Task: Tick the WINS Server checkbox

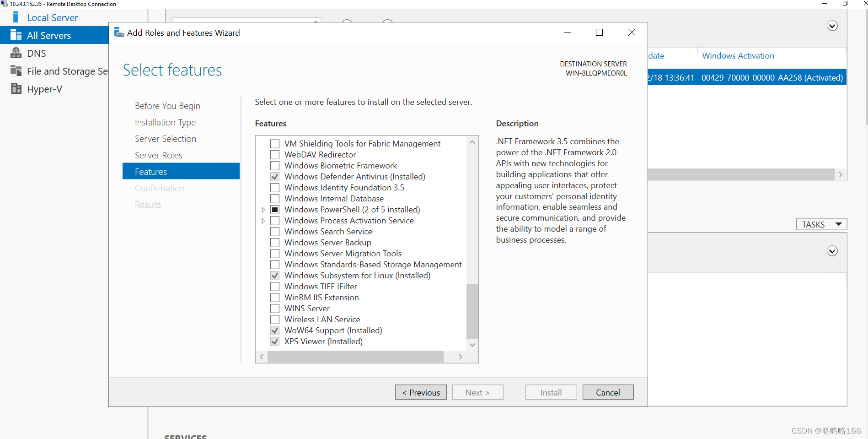Action: pos(275,309)
